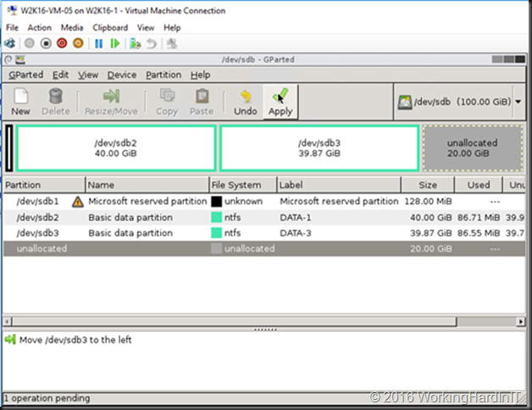This screenshot has height=410, width=532.
Task: Sort by the Name column header
Action: [x=147, y=185]
